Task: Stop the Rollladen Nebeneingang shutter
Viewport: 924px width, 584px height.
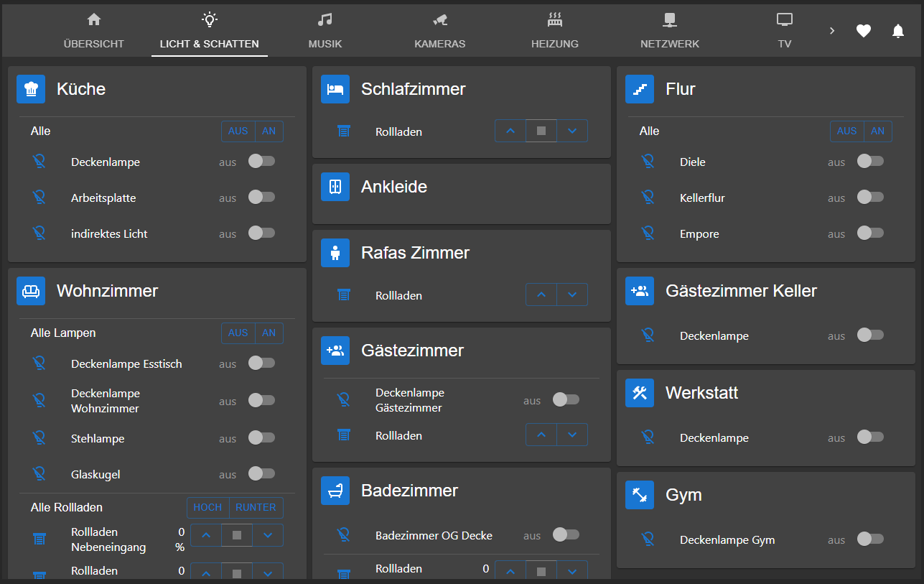Action: coord(237,535)
